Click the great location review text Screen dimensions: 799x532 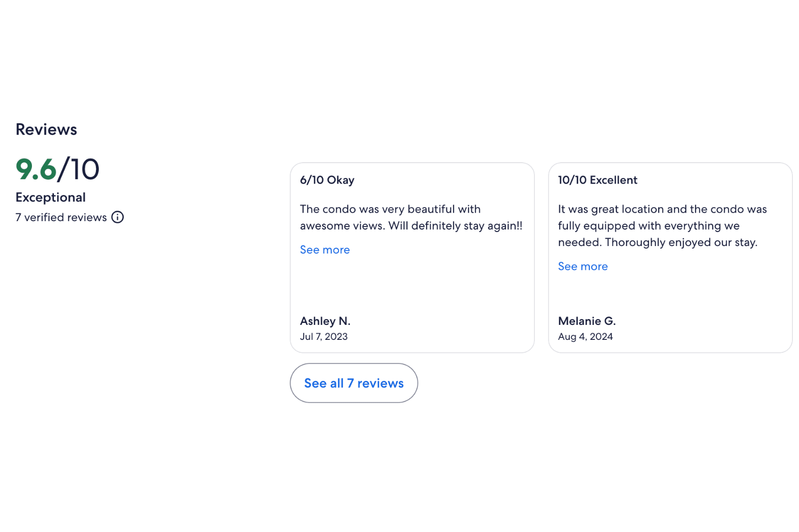662,210
